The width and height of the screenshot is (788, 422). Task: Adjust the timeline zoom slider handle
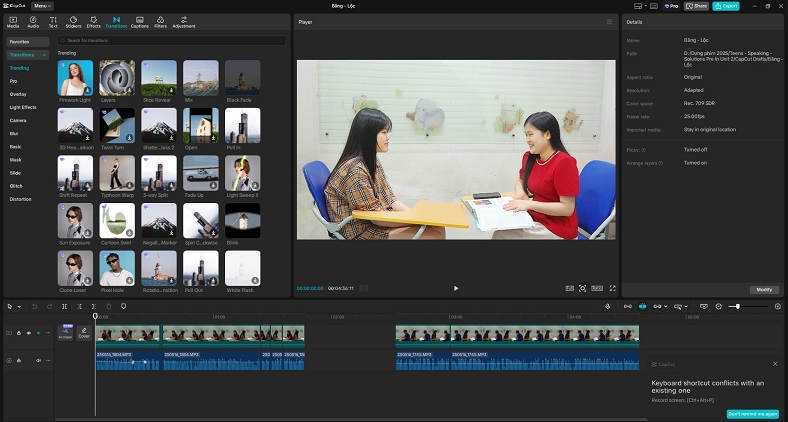pyautogui.click(x=737, y=306)
